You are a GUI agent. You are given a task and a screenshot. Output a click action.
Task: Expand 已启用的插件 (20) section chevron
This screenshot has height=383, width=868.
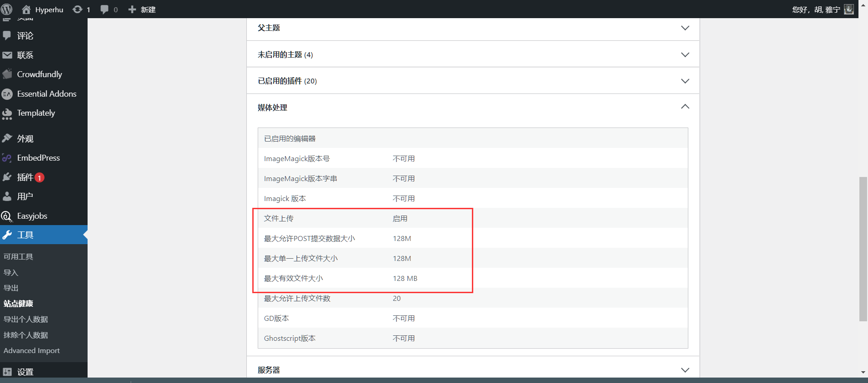[x=685, y=81]
